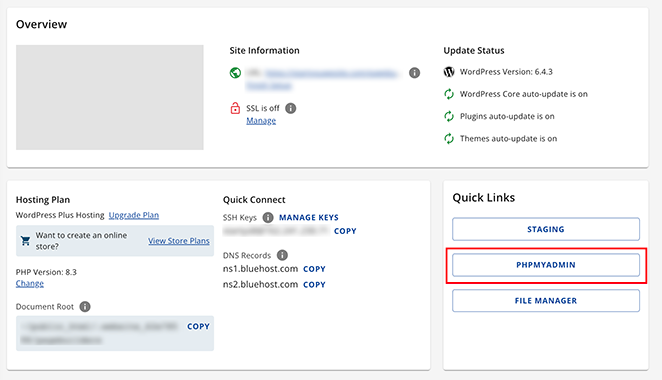Click the green globe icon beside site URL
Viewport: 662px width, 380px height.
(x=235, y=73)
